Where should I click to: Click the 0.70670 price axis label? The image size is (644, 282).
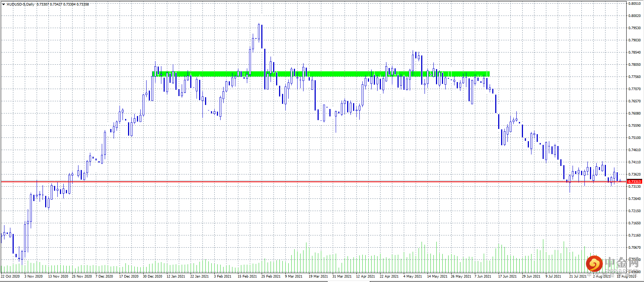pos(634,248)
